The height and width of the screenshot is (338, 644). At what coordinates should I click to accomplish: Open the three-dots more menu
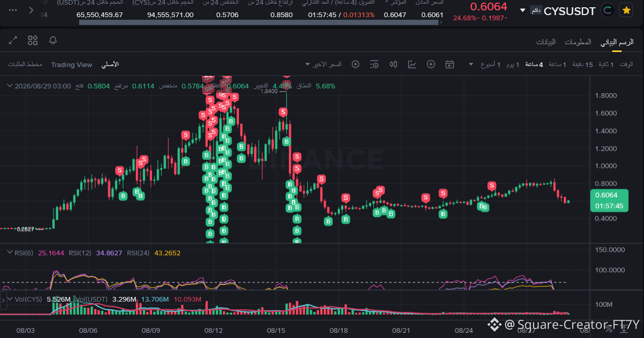pyautogui.click(x=13, y=10)
